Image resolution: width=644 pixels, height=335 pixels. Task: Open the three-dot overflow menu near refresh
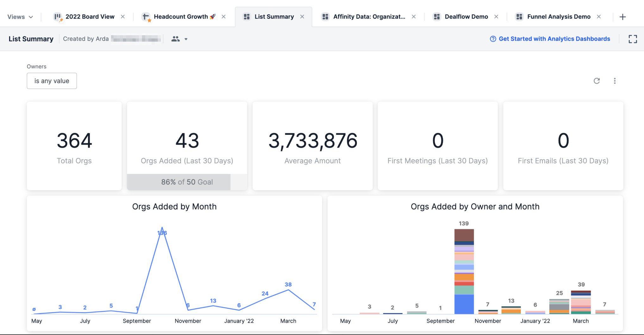point(615,81)
